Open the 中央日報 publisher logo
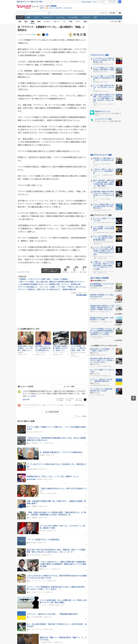 77,35
